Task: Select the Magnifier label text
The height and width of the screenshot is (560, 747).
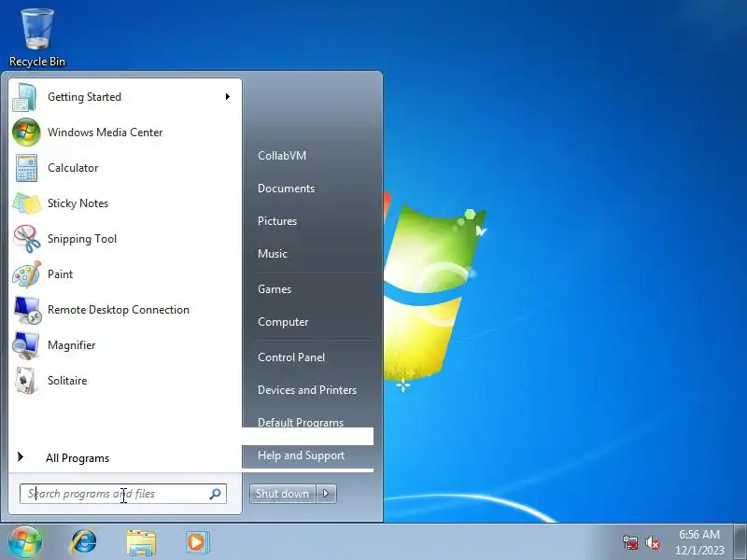Action: [x=72, y=345]
